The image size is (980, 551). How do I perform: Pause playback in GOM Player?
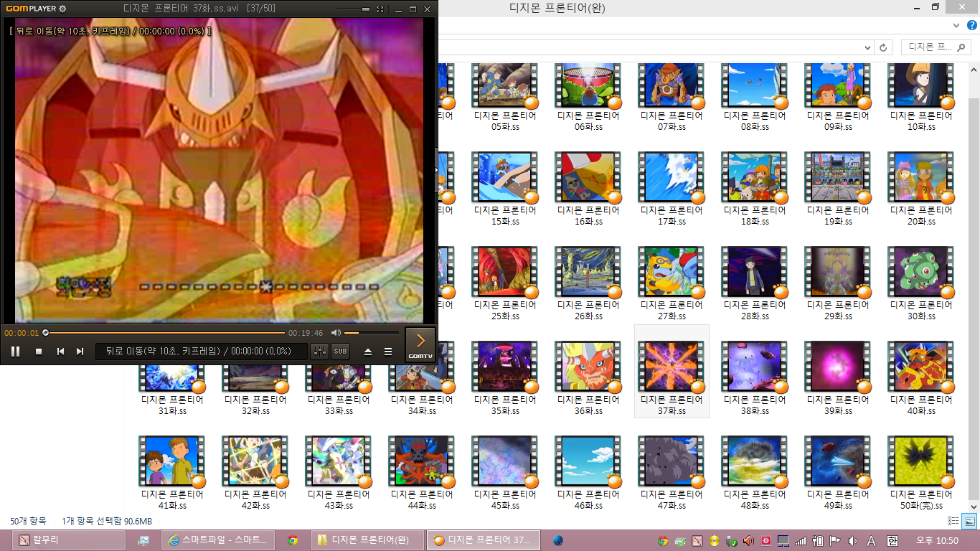(15, 352)
